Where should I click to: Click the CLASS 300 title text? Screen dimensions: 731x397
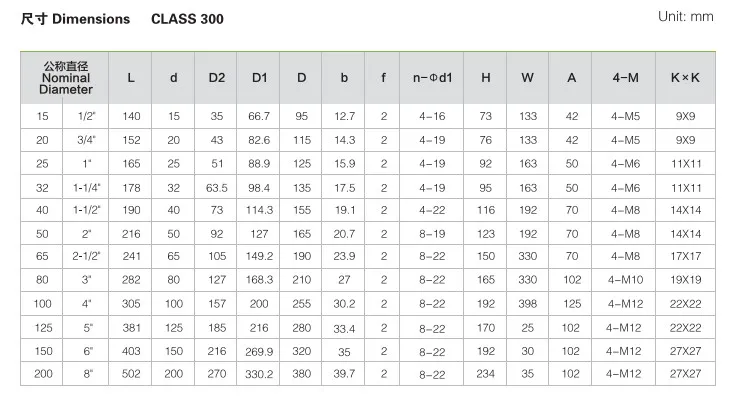[x=187, y=19]
